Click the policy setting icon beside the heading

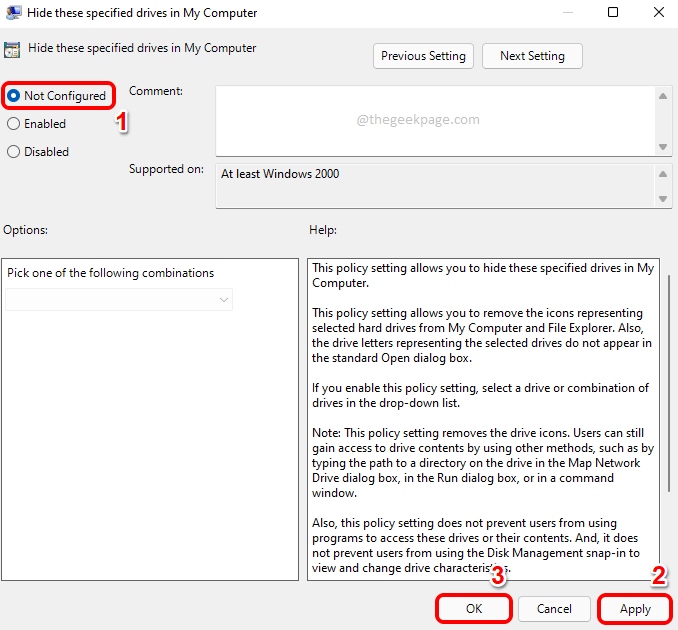click(x=12, y=49)
